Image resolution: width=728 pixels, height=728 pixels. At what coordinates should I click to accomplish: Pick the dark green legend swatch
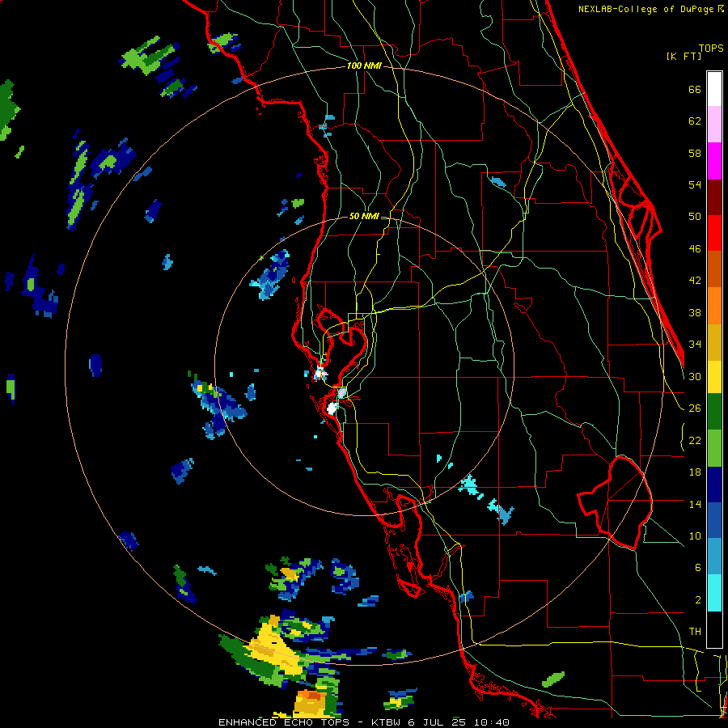click(714, 412)
